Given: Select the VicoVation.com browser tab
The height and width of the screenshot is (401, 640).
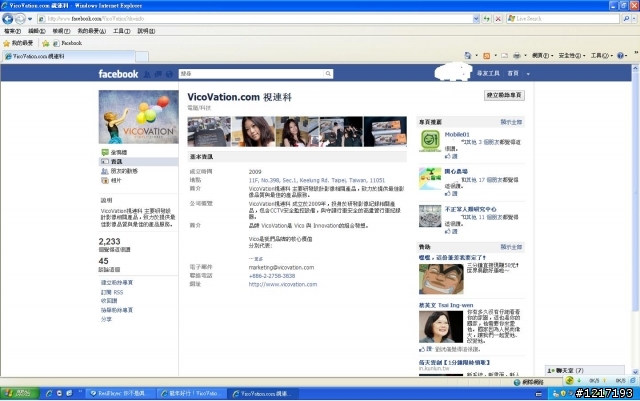Looking at the screenshot, I should (68, 56).
